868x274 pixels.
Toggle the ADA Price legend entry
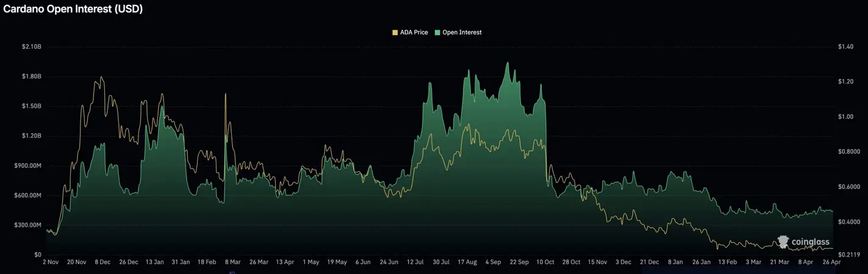tap(409, 32)
